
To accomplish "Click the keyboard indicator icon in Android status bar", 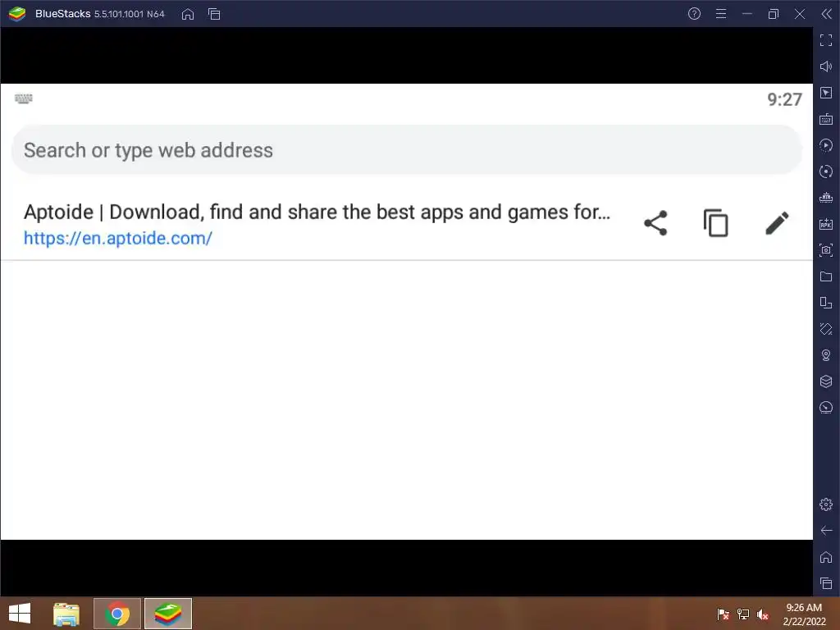I will pos(24,98).
